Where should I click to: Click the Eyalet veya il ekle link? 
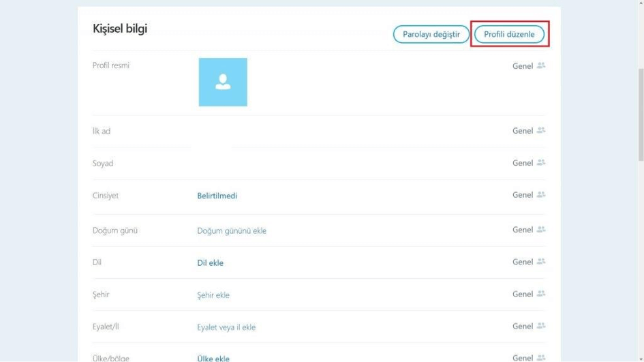[x=226, y=327]
